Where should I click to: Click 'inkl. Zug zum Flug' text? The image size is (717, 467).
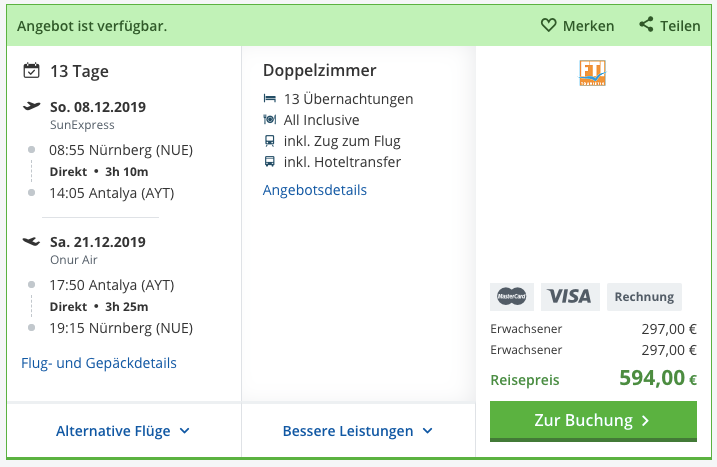click(342, 141)
